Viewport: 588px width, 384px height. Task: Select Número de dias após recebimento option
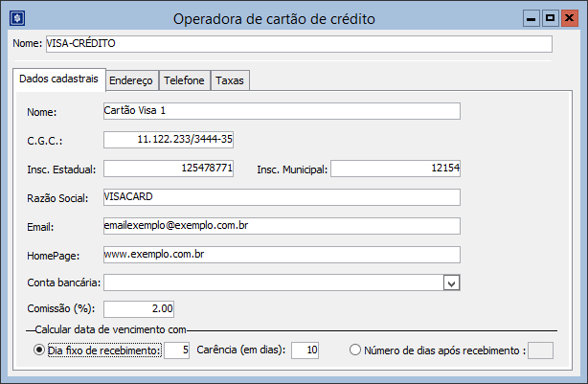355,350
